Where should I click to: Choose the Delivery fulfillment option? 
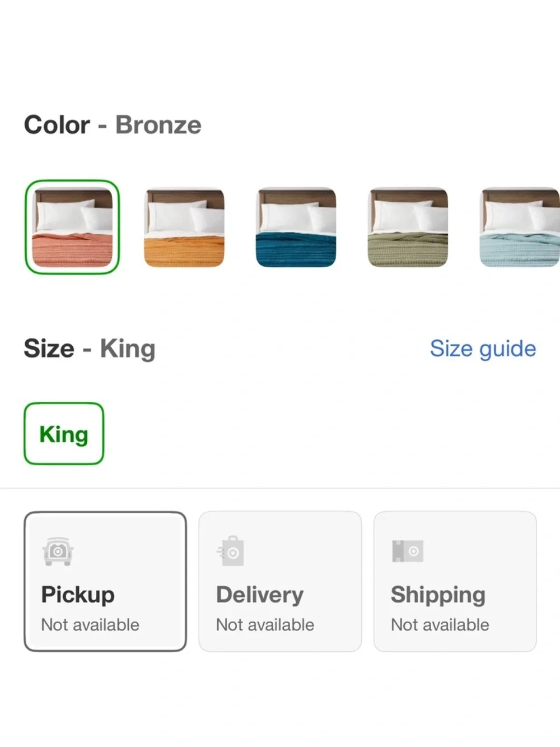(280, 581)
